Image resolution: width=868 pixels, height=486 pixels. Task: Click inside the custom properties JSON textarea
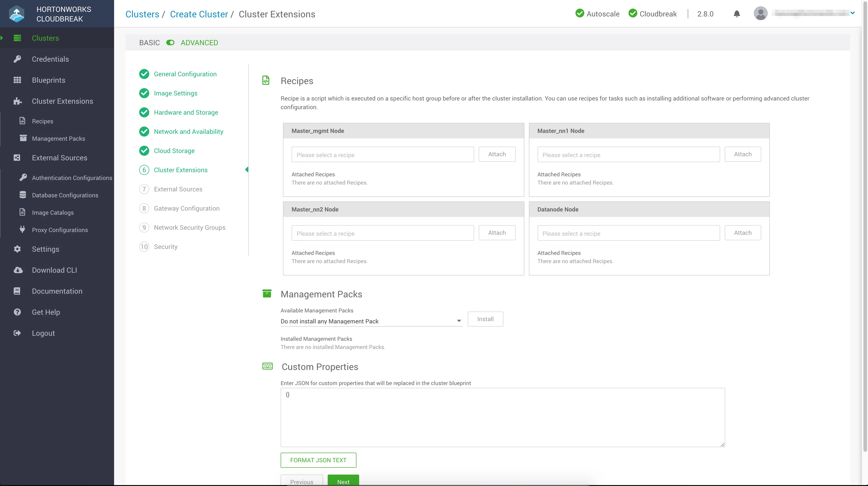click(502, 417)
